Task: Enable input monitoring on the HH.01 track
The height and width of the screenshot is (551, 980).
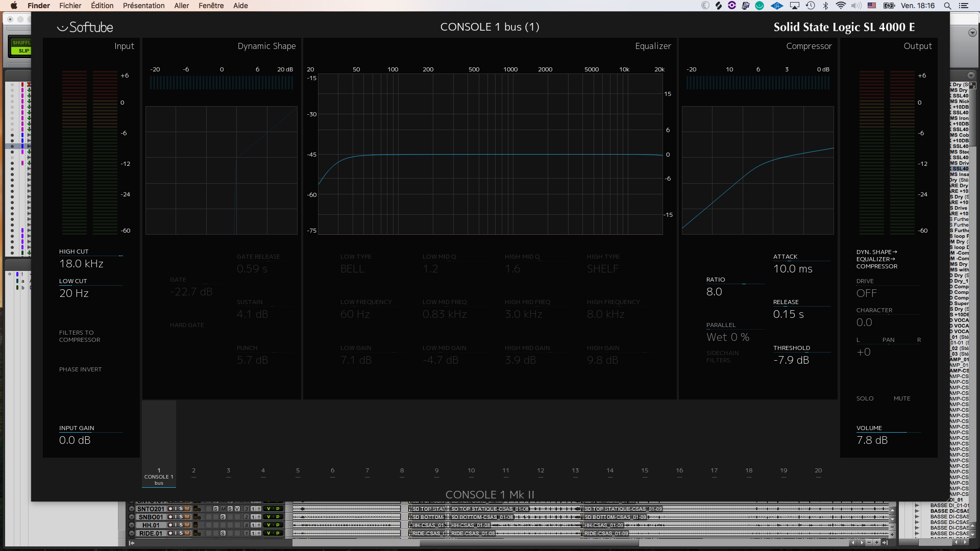Action: (x=176, y=525)
